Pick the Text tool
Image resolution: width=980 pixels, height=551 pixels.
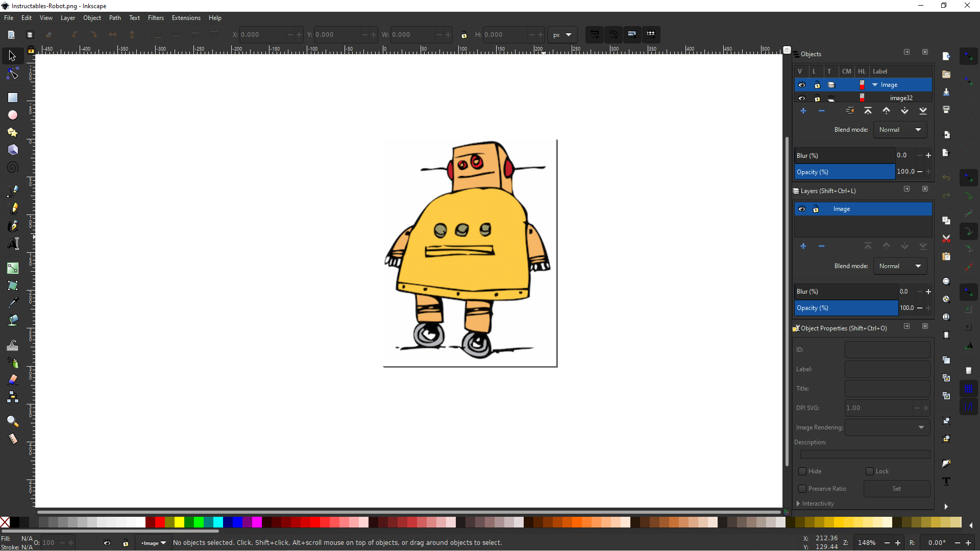click(x=12, y=244)
